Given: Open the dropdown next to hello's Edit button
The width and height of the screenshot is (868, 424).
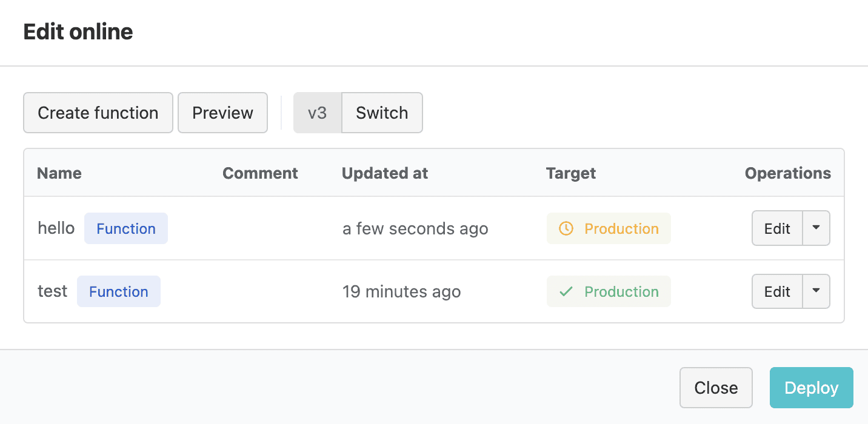Looking at the screenshot, I should (x=817, y=228).
